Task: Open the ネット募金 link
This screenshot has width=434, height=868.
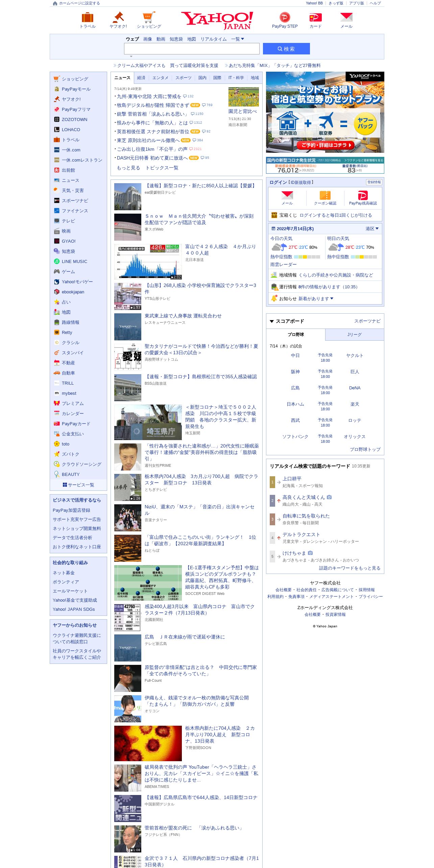Action: 64,573
